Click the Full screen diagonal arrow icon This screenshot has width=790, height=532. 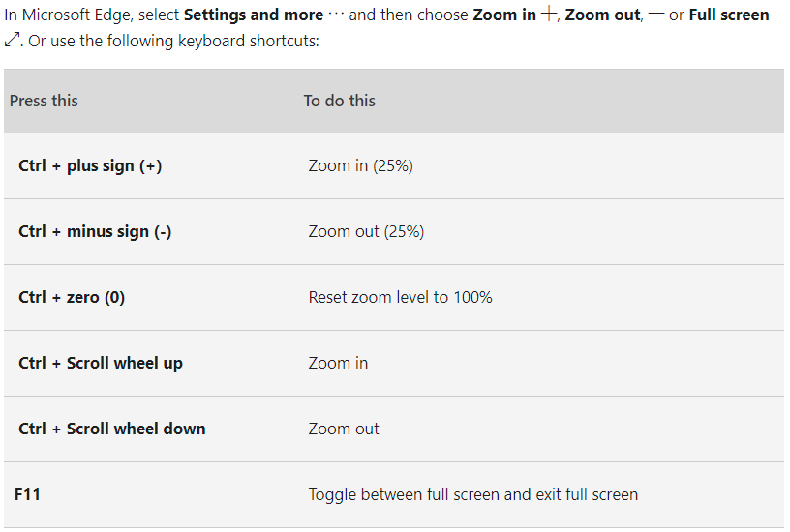click(x=12, y=40)
